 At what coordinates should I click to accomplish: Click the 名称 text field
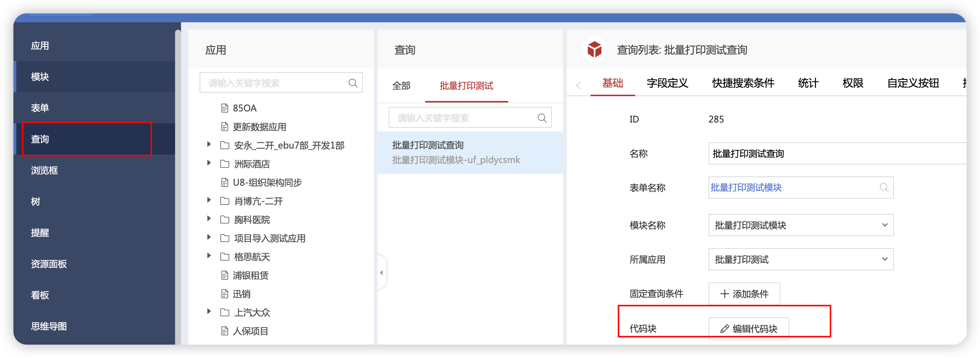tap(837, 153)
